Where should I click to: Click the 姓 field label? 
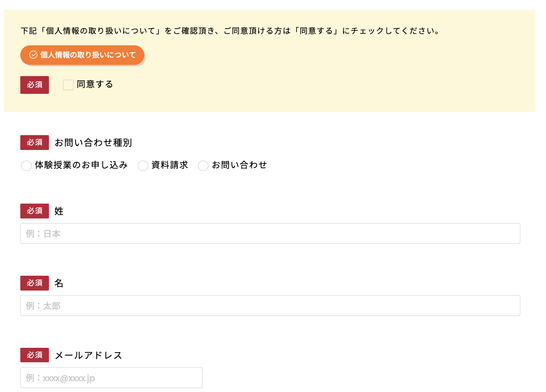59,211
